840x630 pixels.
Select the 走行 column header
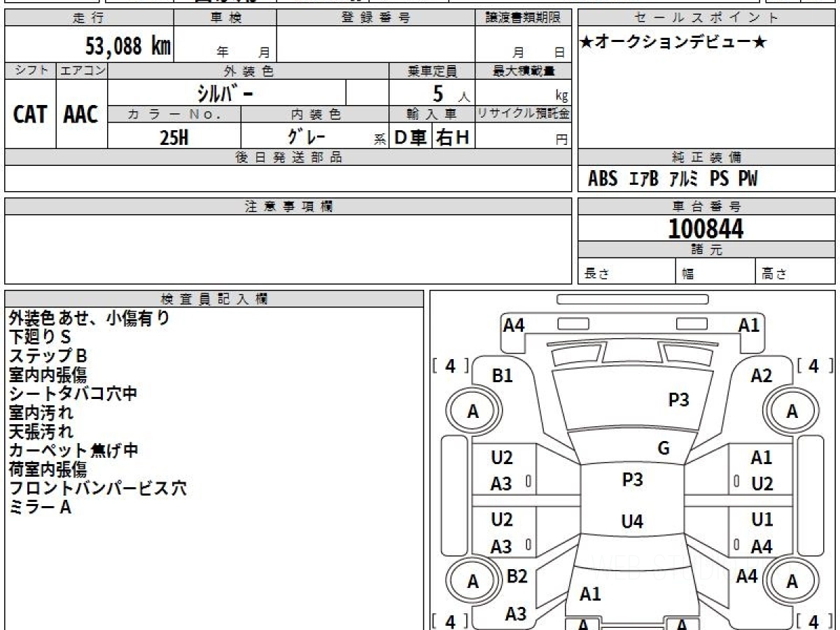[89, 18]
